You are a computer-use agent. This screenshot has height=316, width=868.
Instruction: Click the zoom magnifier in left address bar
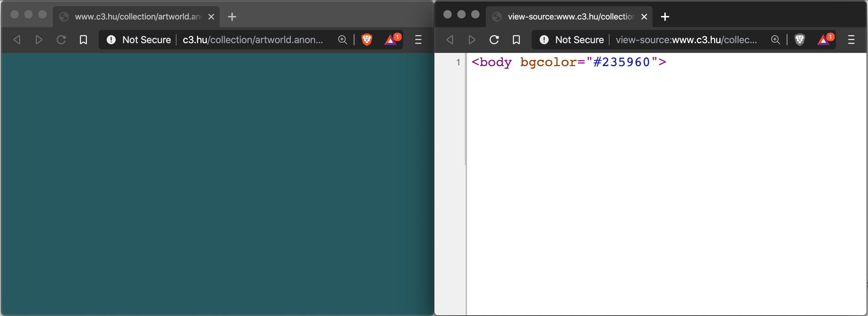tap(343, 40)
